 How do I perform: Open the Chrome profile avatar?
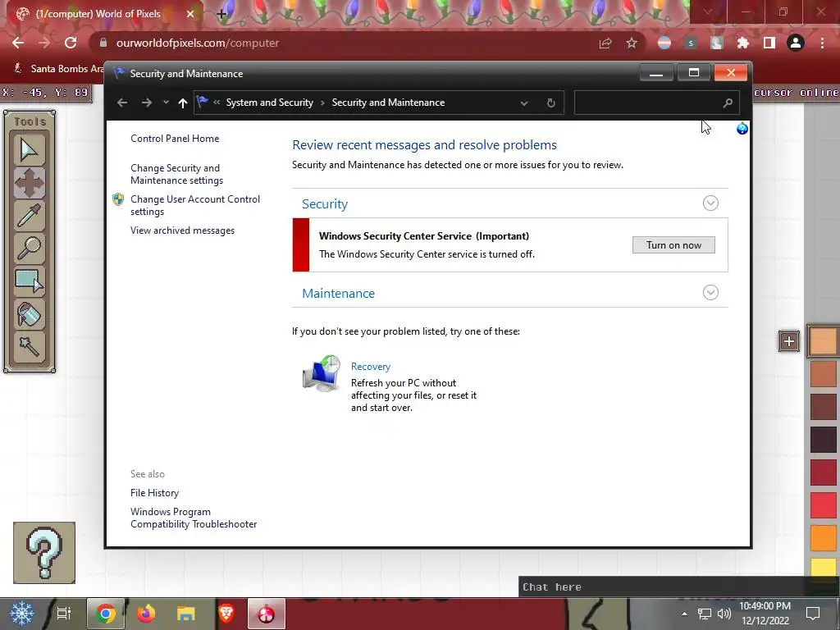click(x=796, y=43)
